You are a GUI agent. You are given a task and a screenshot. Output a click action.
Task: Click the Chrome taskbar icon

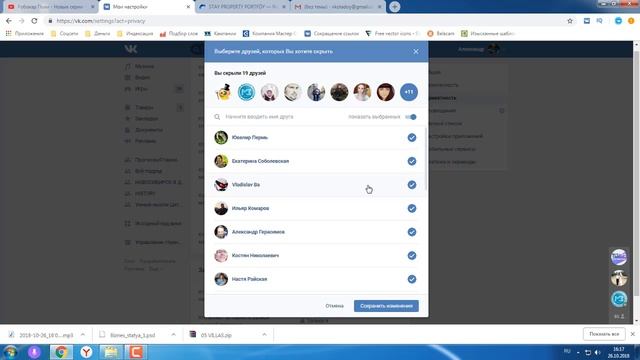click(61, 352)
